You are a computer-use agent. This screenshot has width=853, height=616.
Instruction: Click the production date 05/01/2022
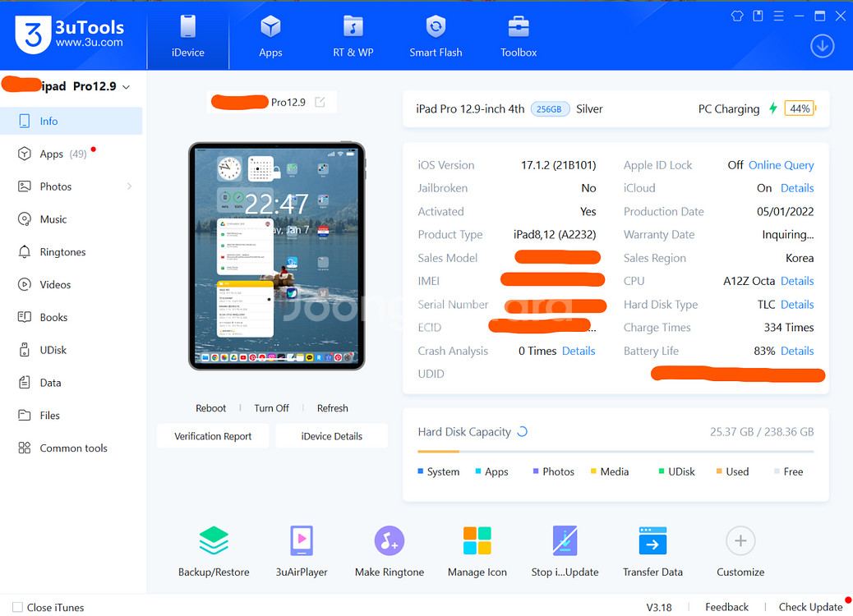click(785, 212)
